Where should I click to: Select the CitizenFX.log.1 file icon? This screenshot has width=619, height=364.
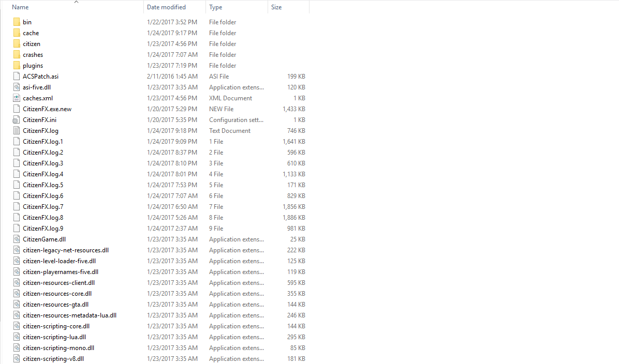tap(17, 141)
